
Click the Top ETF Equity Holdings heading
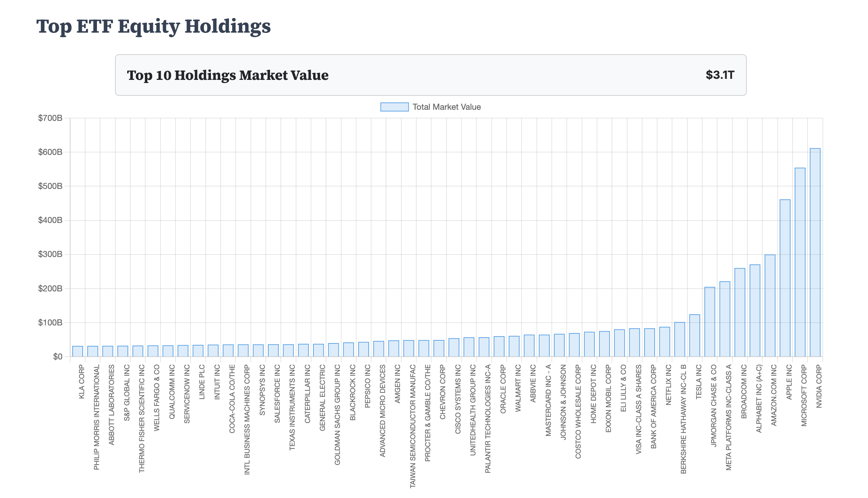click(x=153, y=26)
